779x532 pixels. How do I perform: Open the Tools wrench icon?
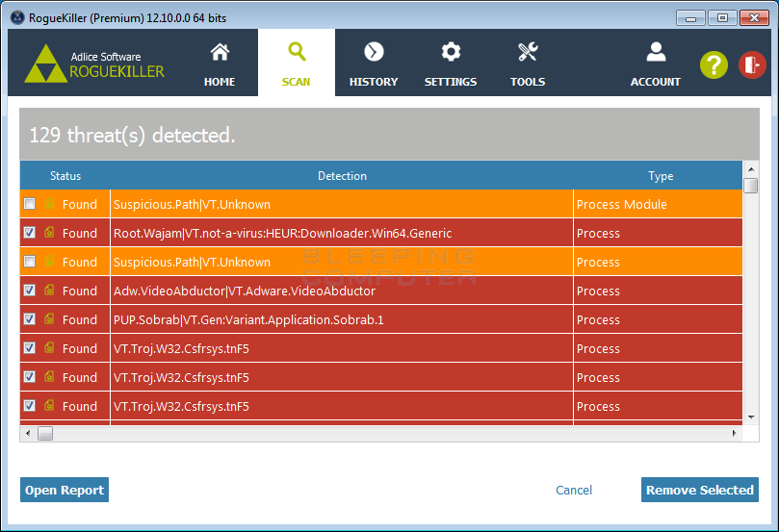tap(528, 52)
